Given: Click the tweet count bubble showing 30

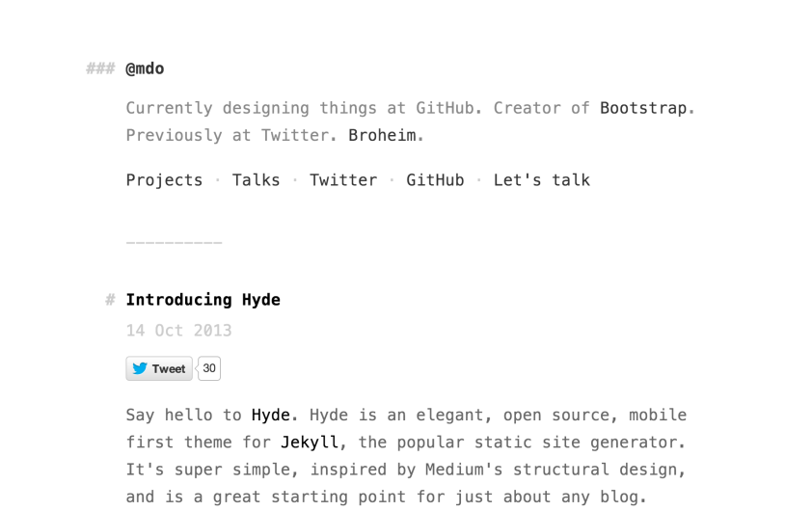Looking at the screenshot, I should pos(209,368).
